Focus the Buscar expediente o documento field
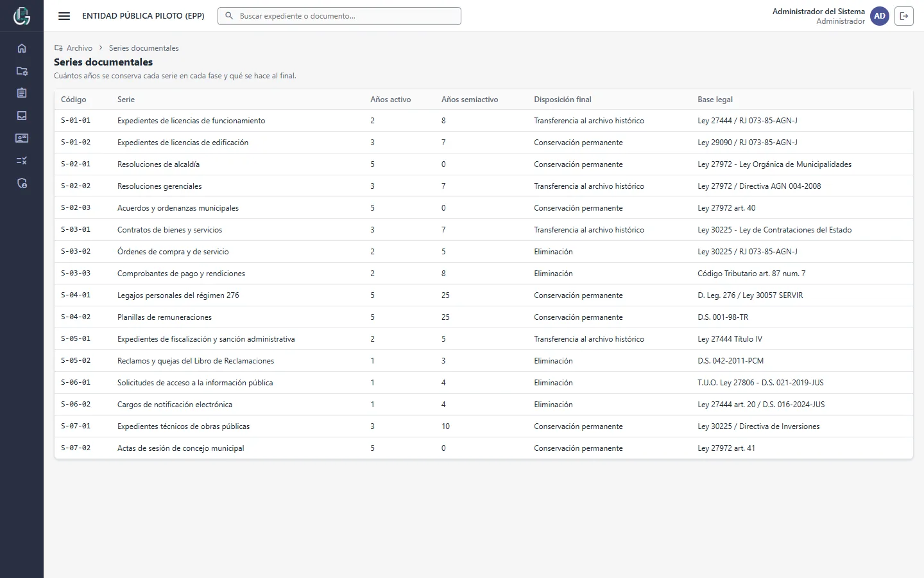924x578 pixels. tap(339, 16)
